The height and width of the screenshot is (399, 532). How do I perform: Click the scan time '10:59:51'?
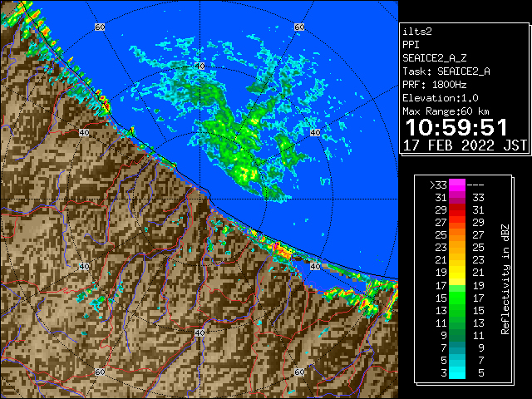pyautogui.click(x=456, y=128)
